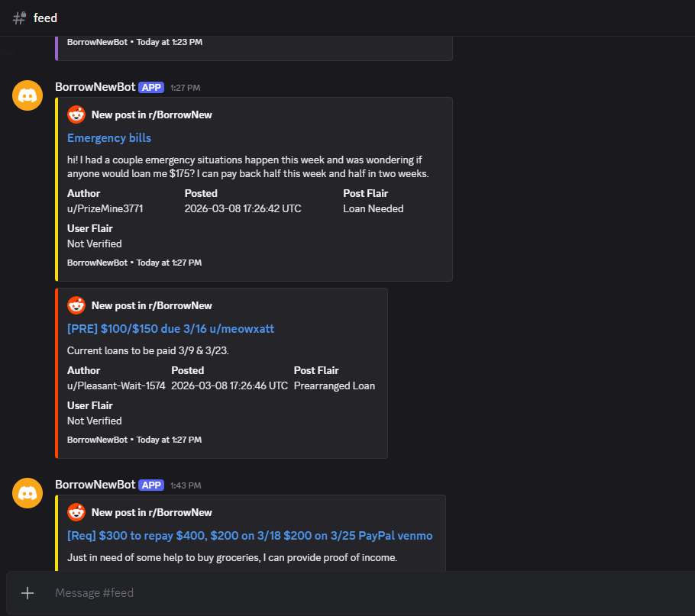695x616 pixels.
Task: Click the Message #feed input field
Action: [x=229, y=592]
